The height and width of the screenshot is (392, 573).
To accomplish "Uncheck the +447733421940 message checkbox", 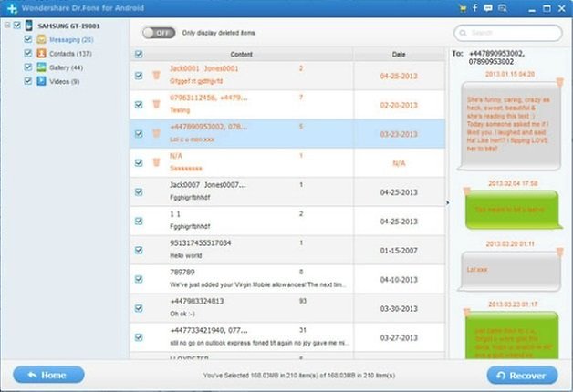I will pyautogui.click(x=139, y=337).
